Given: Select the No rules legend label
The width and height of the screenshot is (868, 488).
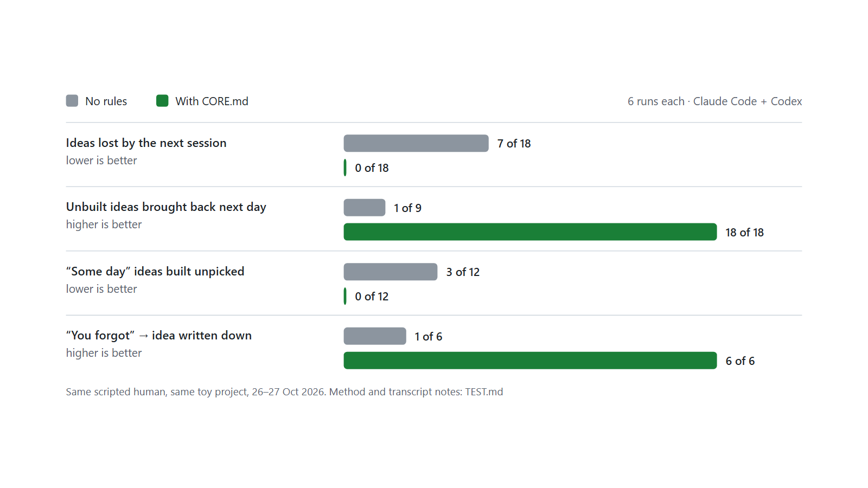Looking at the screenshot, I should pos(106,101).
